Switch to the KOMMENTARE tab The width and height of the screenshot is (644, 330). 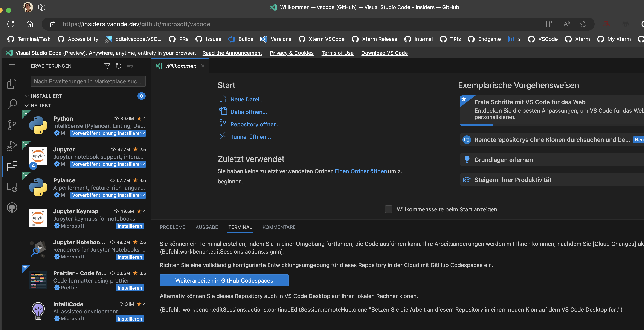click(x=279, y=227)
